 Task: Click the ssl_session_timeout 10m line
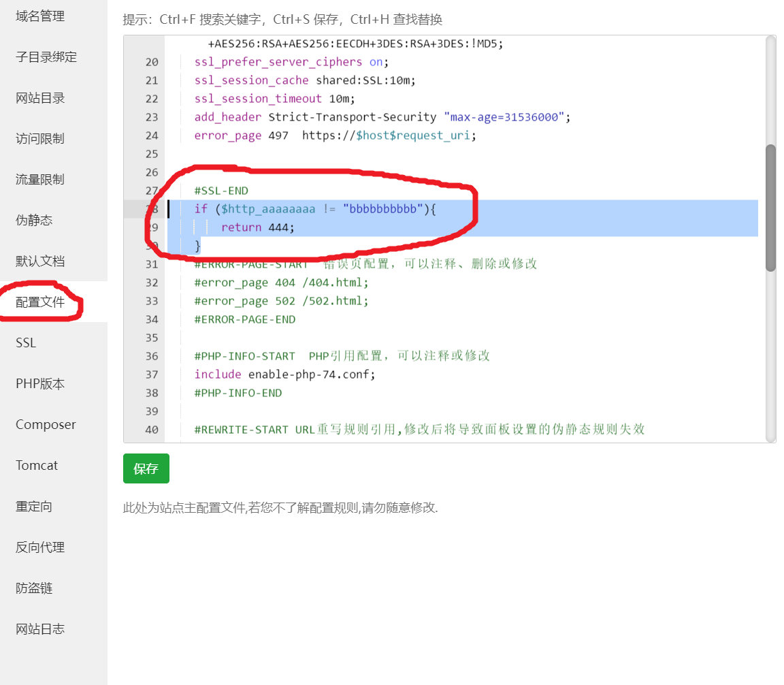click(x=274, y=99)
